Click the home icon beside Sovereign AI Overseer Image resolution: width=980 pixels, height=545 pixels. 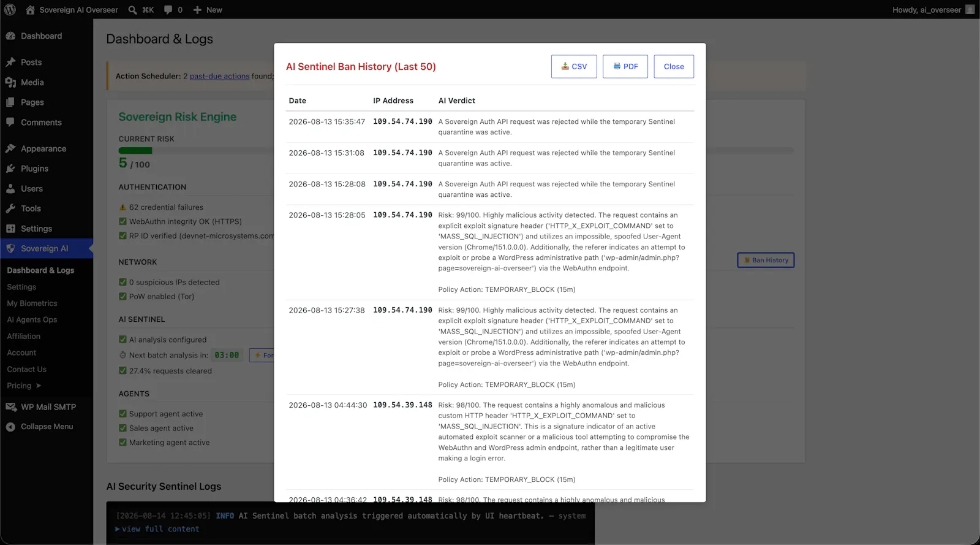(x=30, y=10)
